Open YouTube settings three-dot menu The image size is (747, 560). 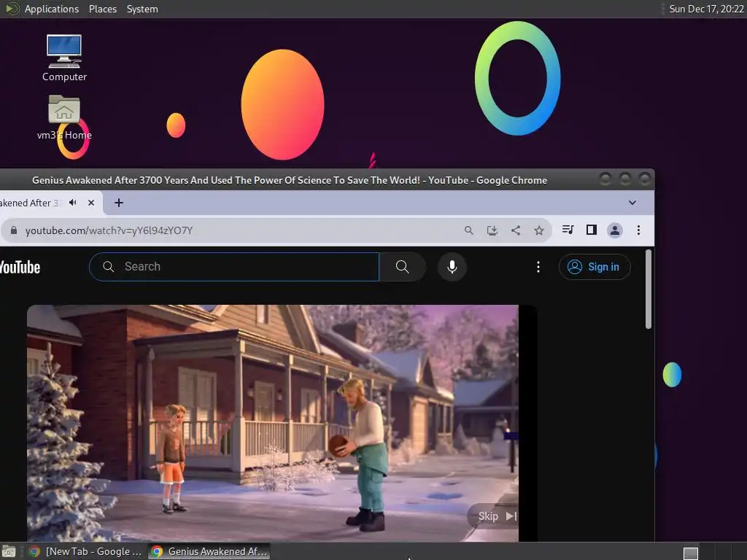(538, 267)
